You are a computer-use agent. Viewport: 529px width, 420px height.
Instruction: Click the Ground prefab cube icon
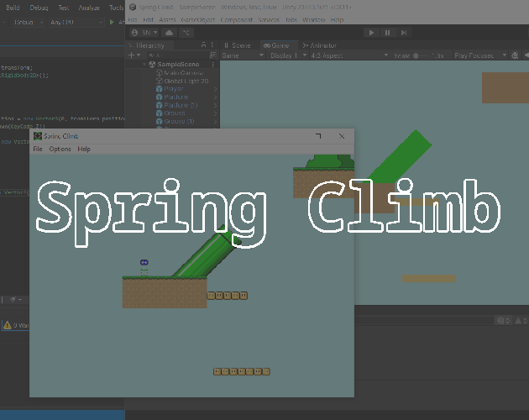click(x=160, y=113)
